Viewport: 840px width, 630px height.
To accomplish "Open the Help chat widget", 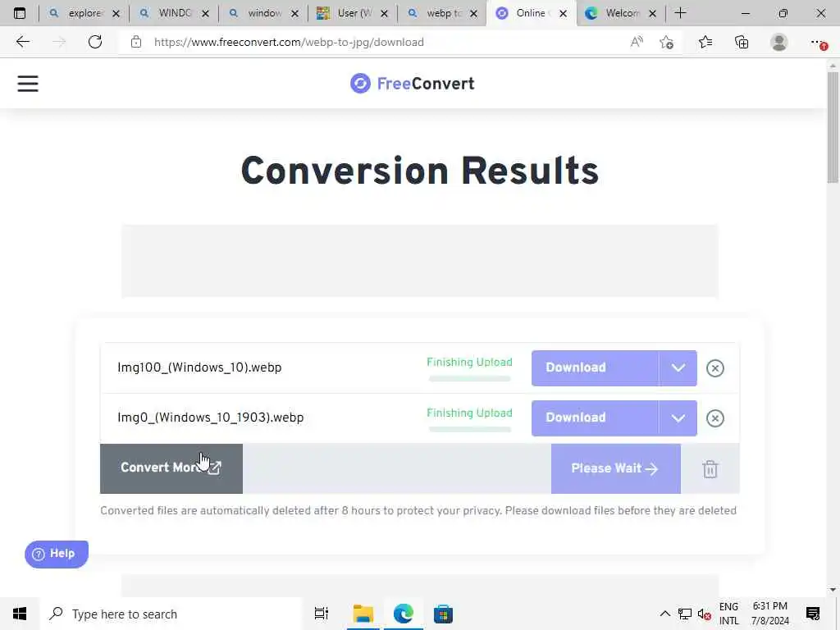I will click(x=57, y=554).
